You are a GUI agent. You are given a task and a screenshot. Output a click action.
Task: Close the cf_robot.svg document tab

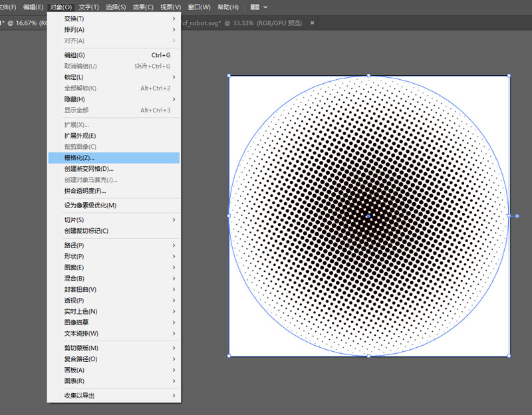(312, 23)
